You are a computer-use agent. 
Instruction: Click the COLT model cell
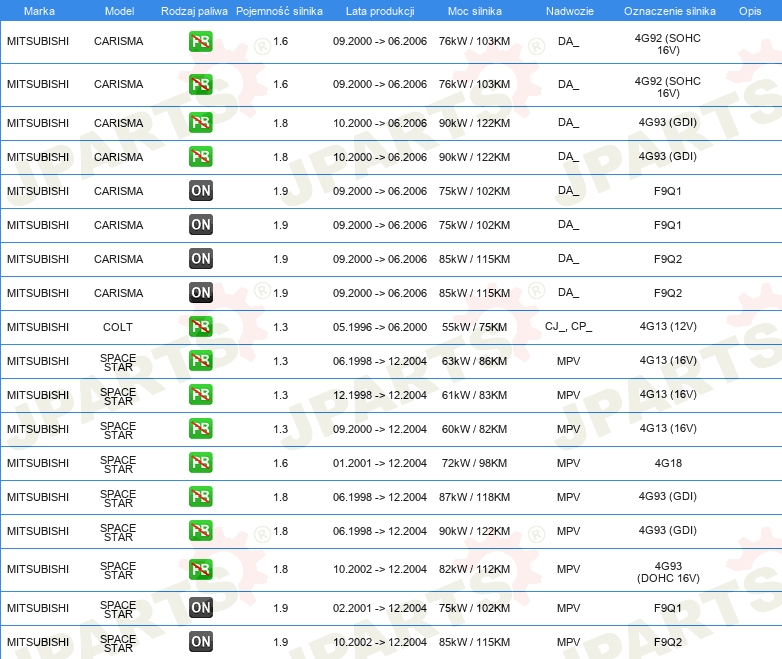118,327
